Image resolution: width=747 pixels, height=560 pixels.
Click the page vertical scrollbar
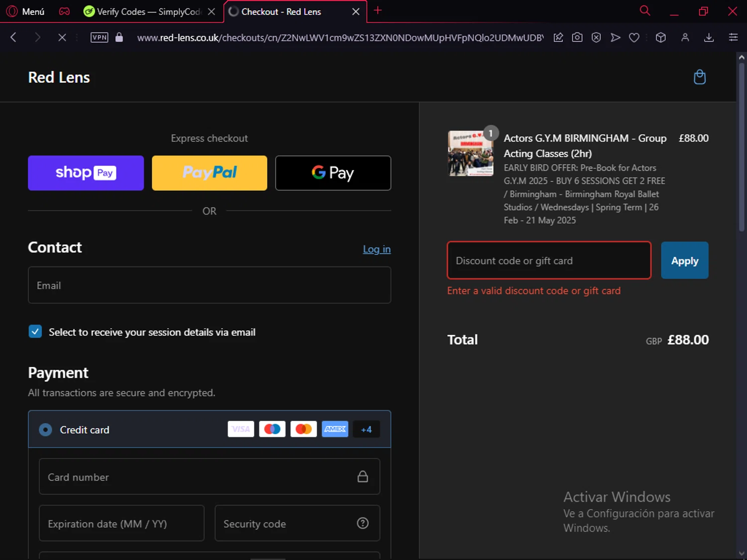click(x=742, y=147)
